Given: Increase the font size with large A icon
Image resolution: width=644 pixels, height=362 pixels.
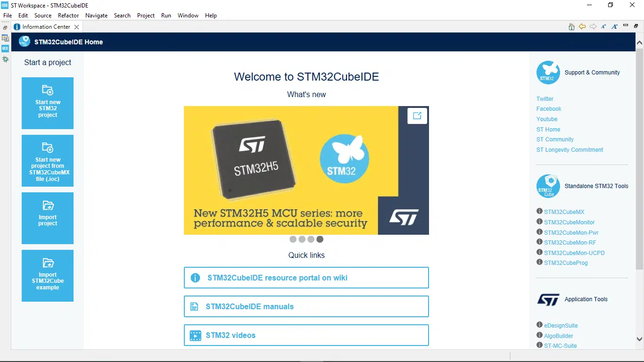Looking at the screenshot, I should [615, 27].
